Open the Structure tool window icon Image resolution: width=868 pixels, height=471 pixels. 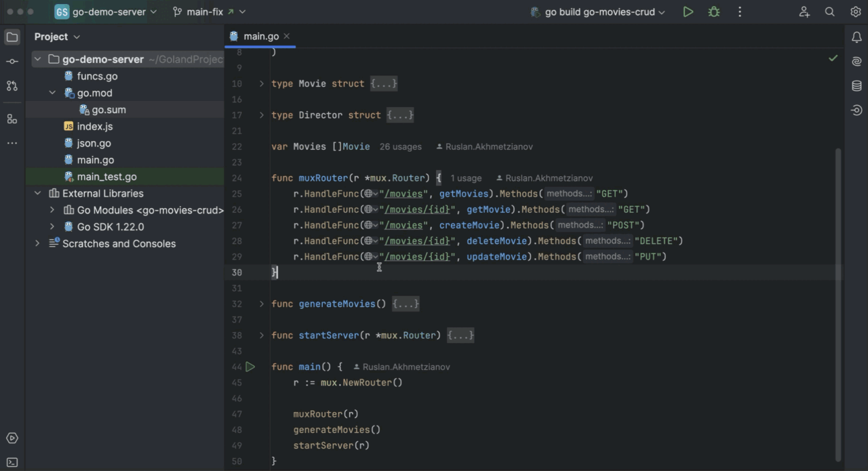click(x=12, y=119)
